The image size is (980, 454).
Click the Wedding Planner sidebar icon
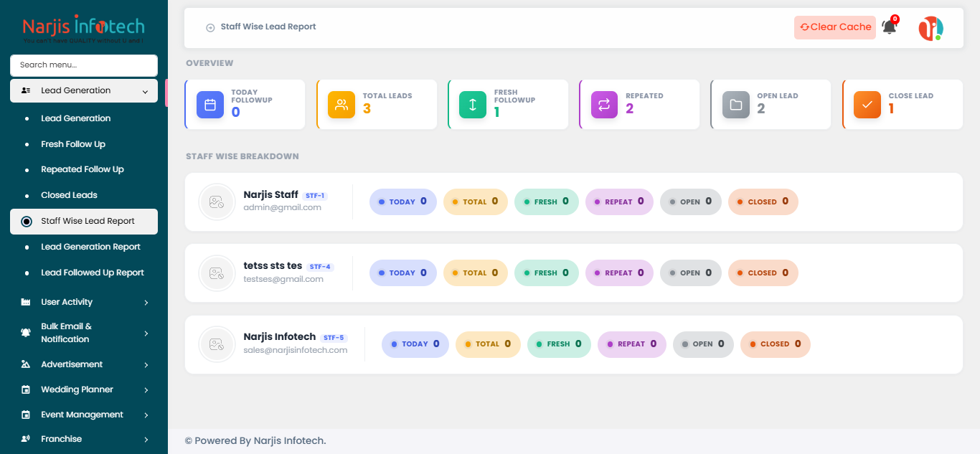[26, 390]
